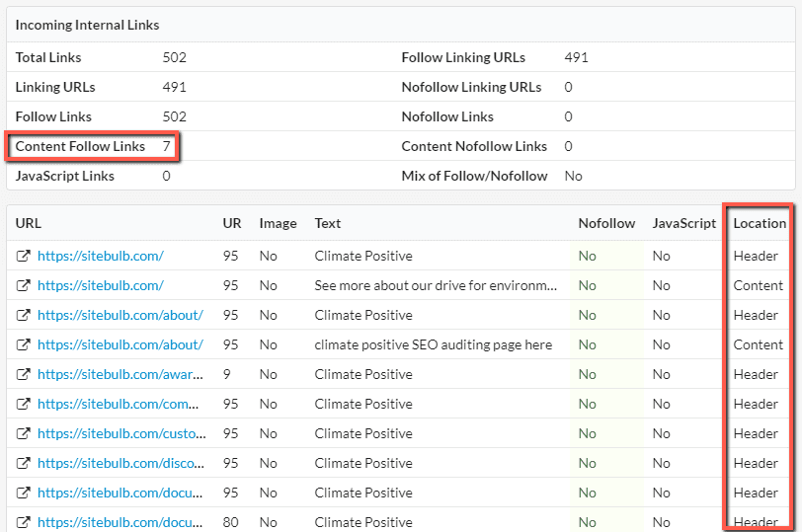
Task: Select 'Header' location in awar... row
Action: pos(756,374)
